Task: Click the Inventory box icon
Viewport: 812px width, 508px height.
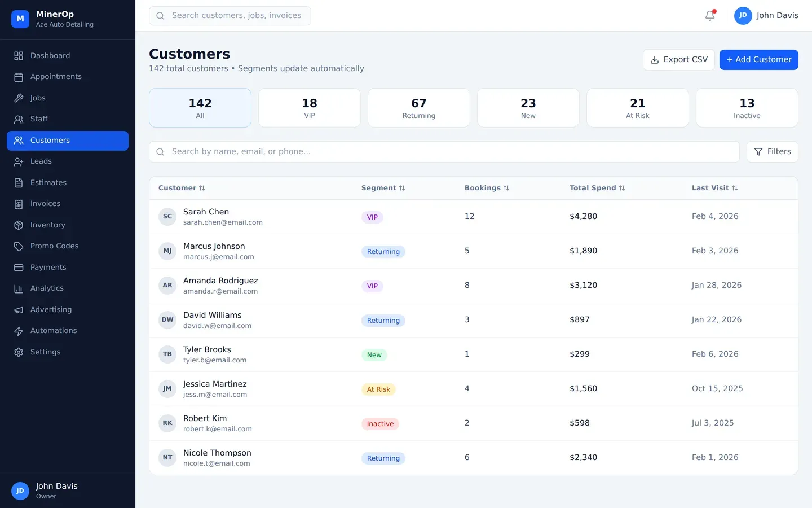Action: pos(19,225)
